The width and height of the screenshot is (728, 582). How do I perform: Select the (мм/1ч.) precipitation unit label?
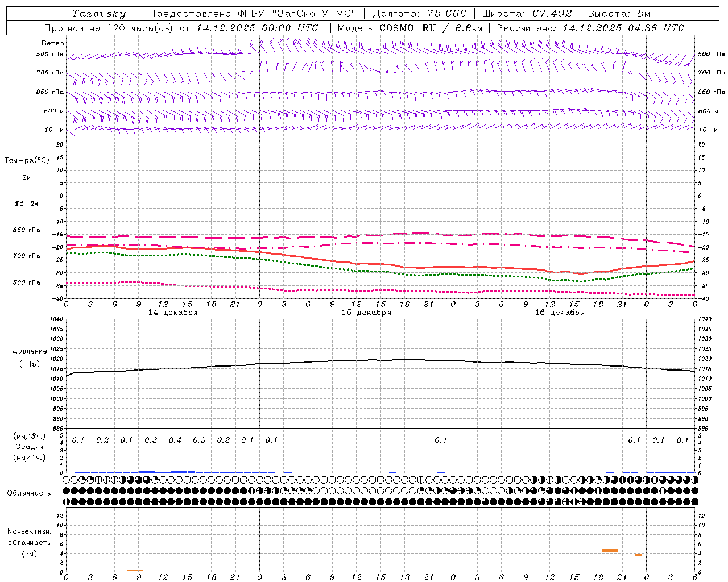pyautogui.click(x=30, y=458)
